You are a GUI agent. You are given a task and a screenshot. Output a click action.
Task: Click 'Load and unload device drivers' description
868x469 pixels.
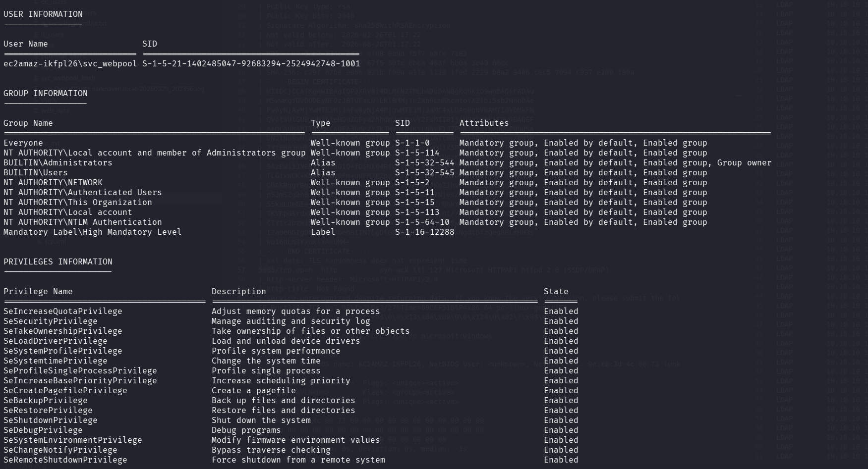[286, 341]
